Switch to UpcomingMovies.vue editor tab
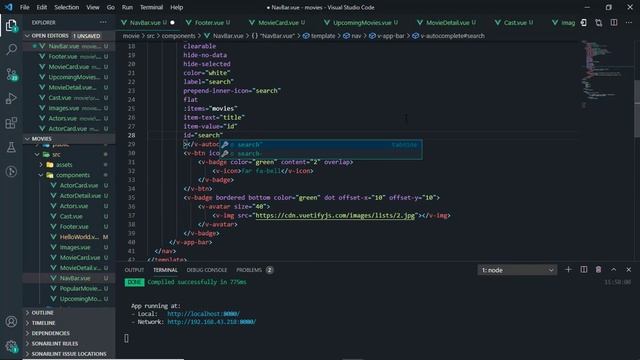The height and width of the screenshot is (360, 640). click(362, 23)
